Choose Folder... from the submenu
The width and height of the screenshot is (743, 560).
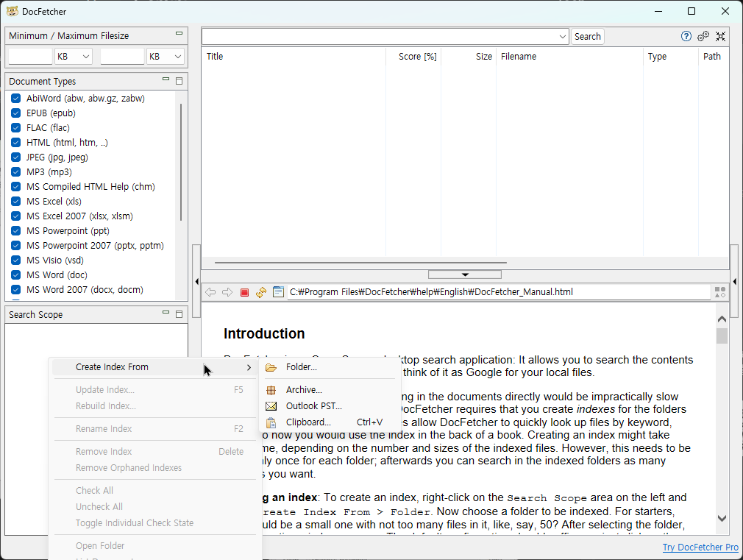tap(302, 367)
